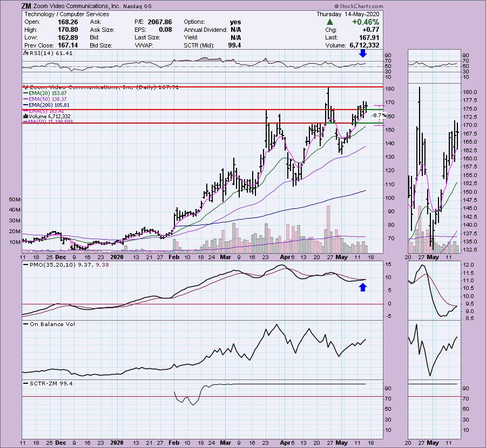Click the Zoom Video Communications, Inc. title
Viewport: 486px width, 448px height.
point(77,6)
